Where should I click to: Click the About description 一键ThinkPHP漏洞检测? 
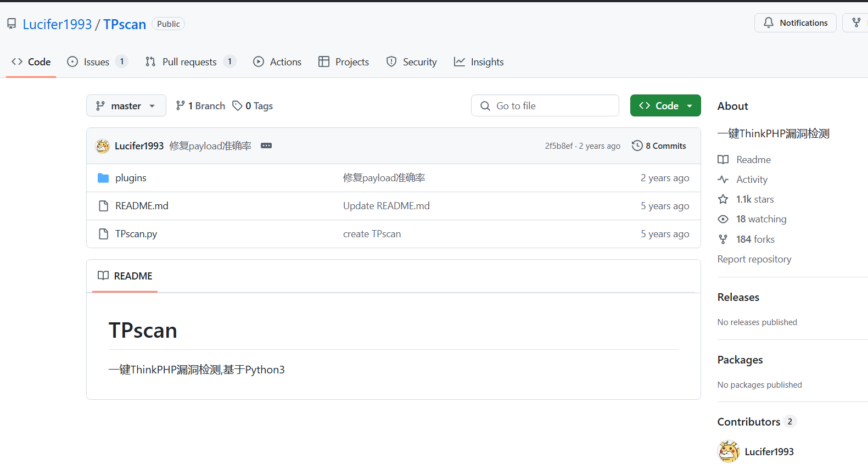click(x=774, y=133)
